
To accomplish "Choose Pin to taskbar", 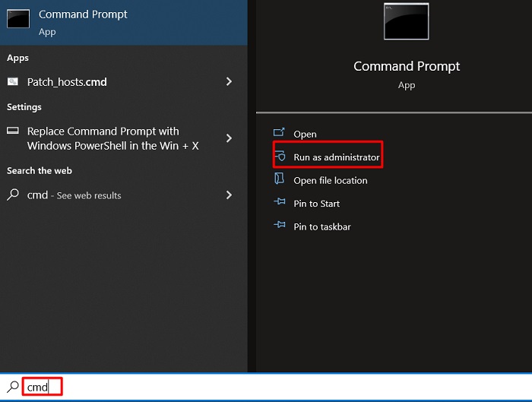I will click(322, 226).
